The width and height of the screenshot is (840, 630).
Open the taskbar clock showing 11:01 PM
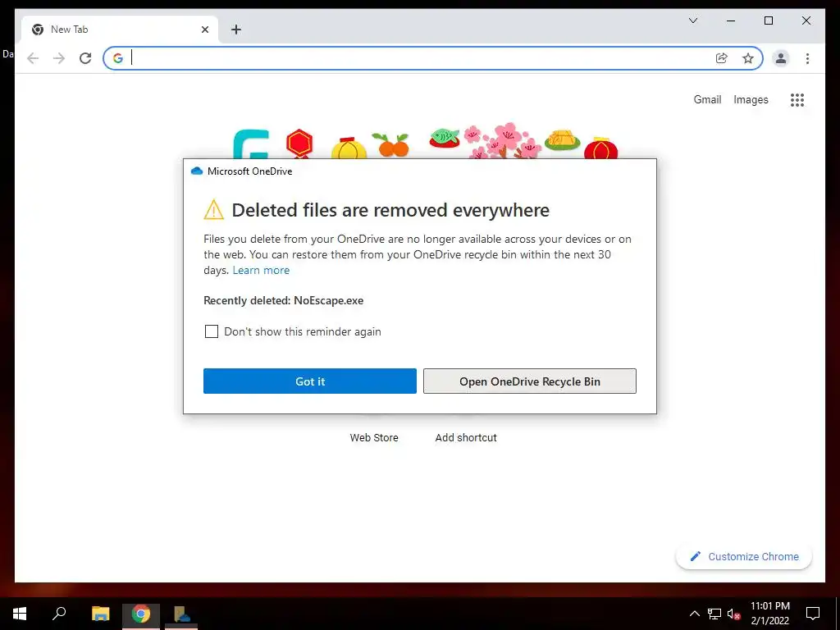click(769, 614)
